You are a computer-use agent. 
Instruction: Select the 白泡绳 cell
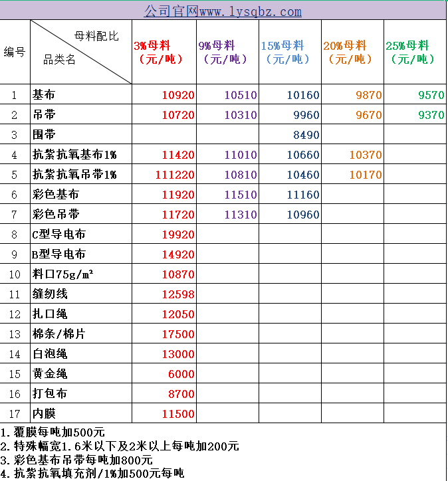pyautogui.click(x=81, y=353)
